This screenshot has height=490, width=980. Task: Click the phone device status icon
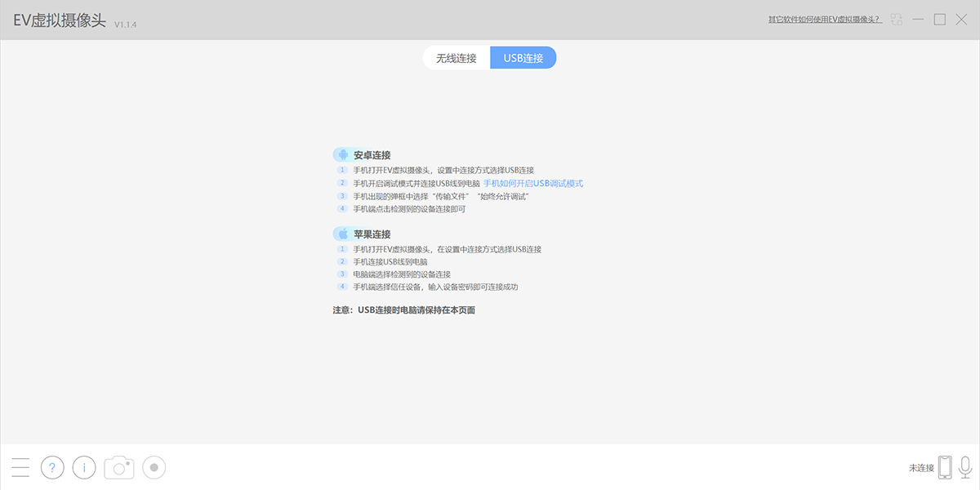tap(945, 467)
